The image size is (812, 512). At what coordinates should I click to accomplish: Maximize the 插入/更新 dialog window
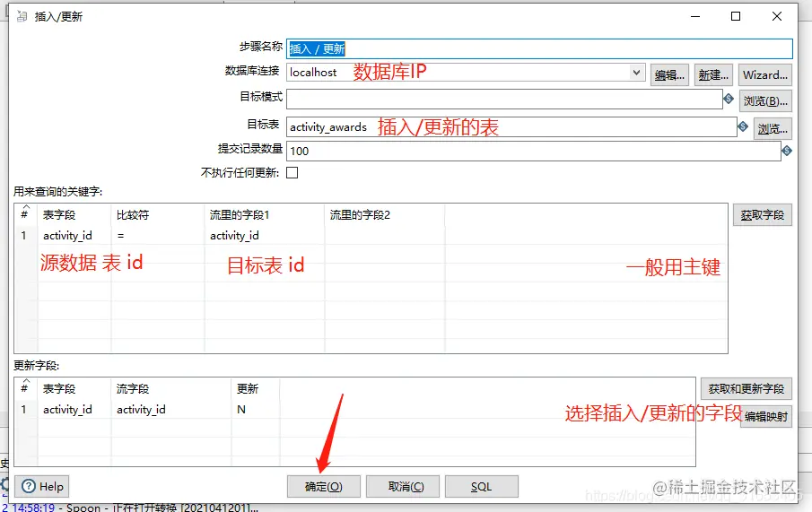(x=736, y=16)
